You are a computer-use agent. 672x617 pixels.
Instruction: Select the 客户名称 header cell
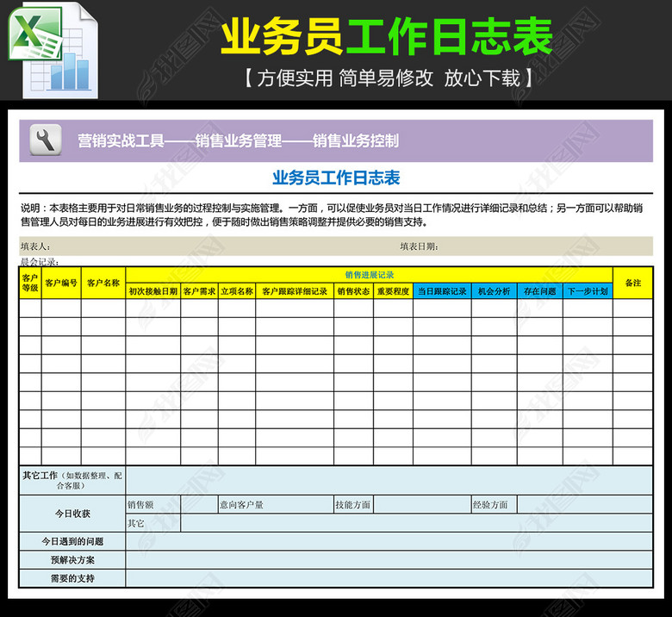coord(103,283)
